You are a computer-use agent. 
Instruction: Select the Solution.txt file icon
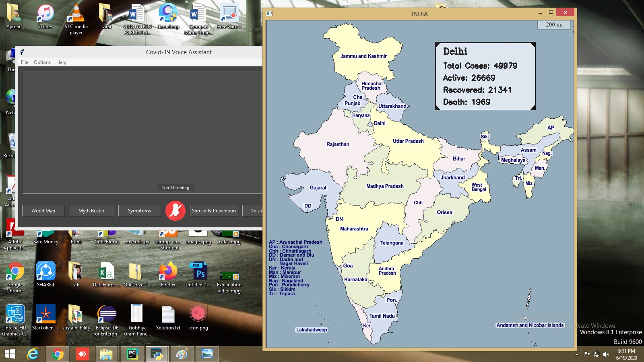pyautogui.click(x=168, y=318)
